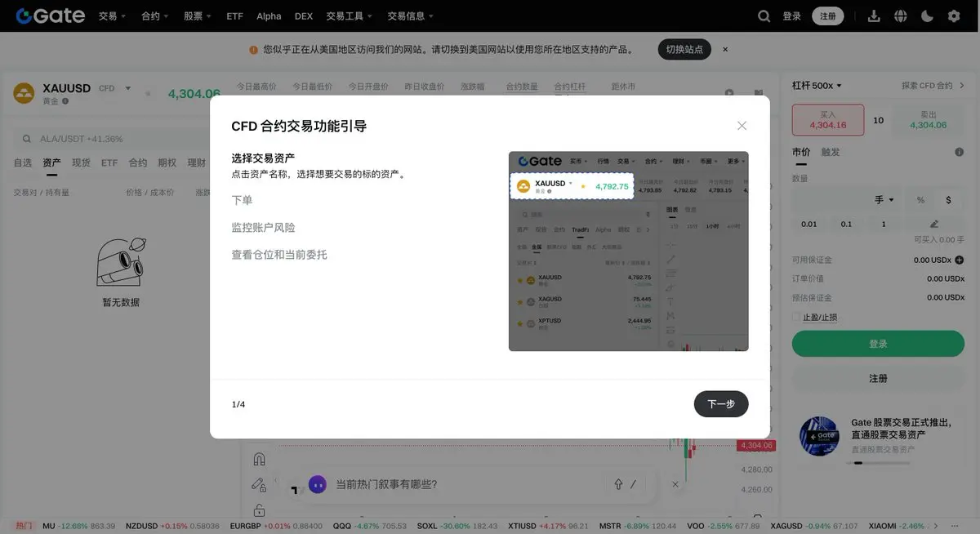The height and width of the screenshot is (534, 980).
Task: Open ETF in top navigation
Action: click(x=234, y=16)
